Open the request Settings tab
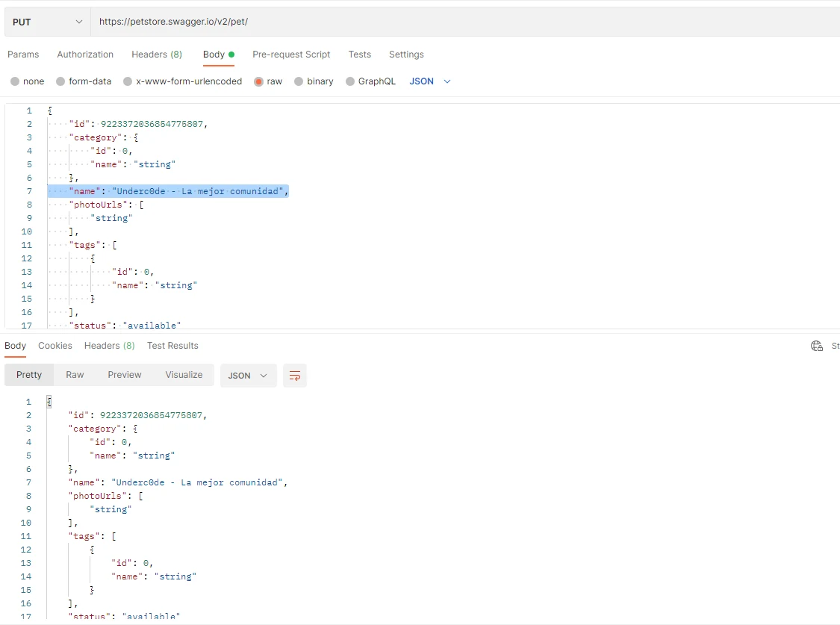 click(406, 55)
